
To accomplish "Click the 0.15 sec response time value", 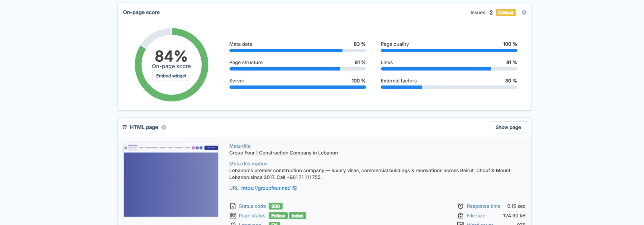I will pyautogui.click(x=516, y=206).
